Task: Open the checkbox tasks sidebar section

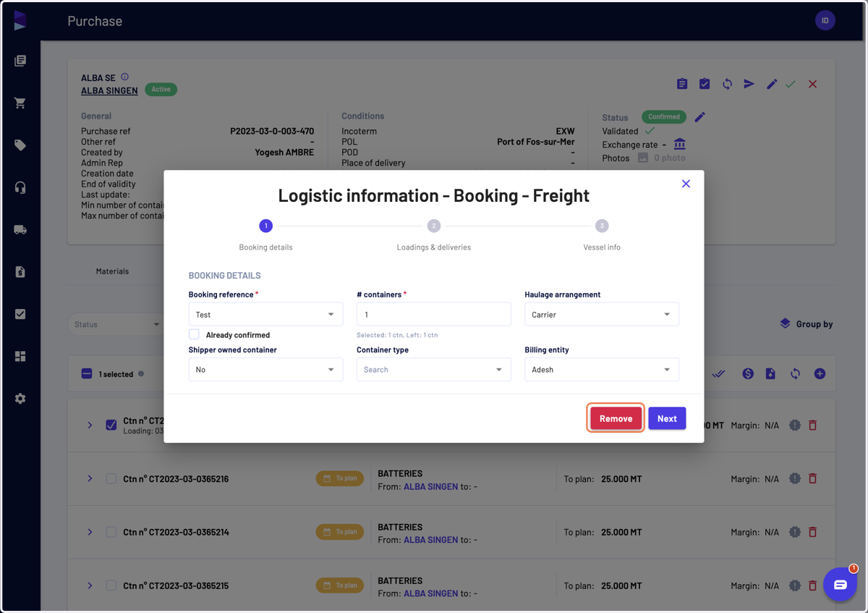Action: click(20, 314)
